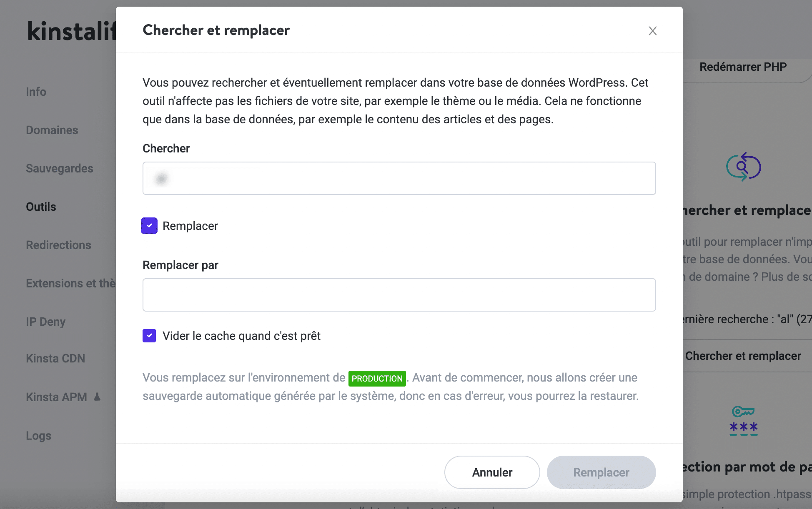Click the Outils sidebar menu item
Image resolution: width=812 pixels, height=509 pixels.
(41, 207)
